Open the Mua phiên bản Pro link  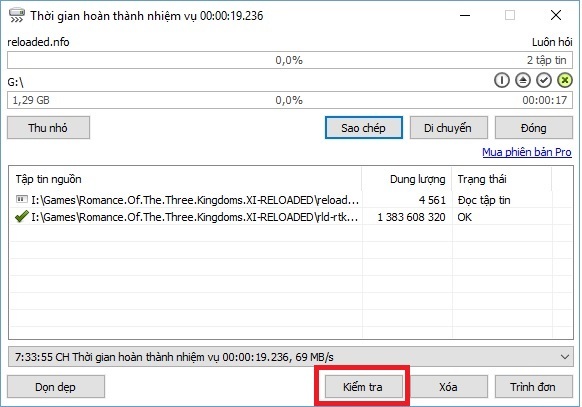tap(527, 152)
